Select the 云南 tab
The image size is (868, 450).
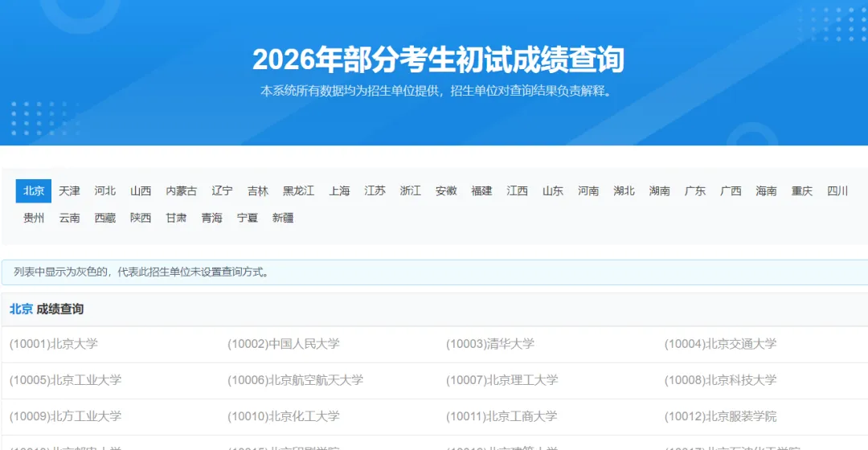69,218
